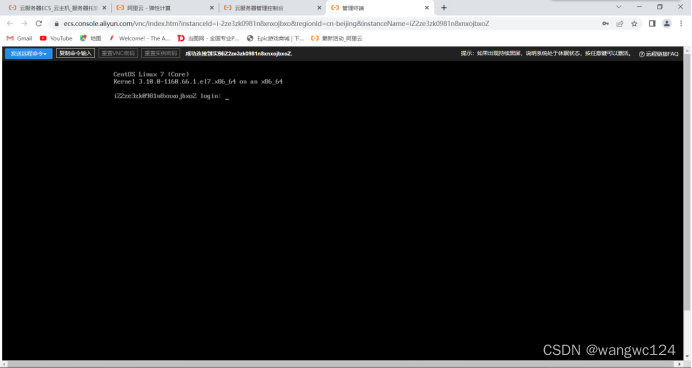Open the Chrome three-dot menu
This screenshot has height=368, width=692.
[x=681, y=23]
